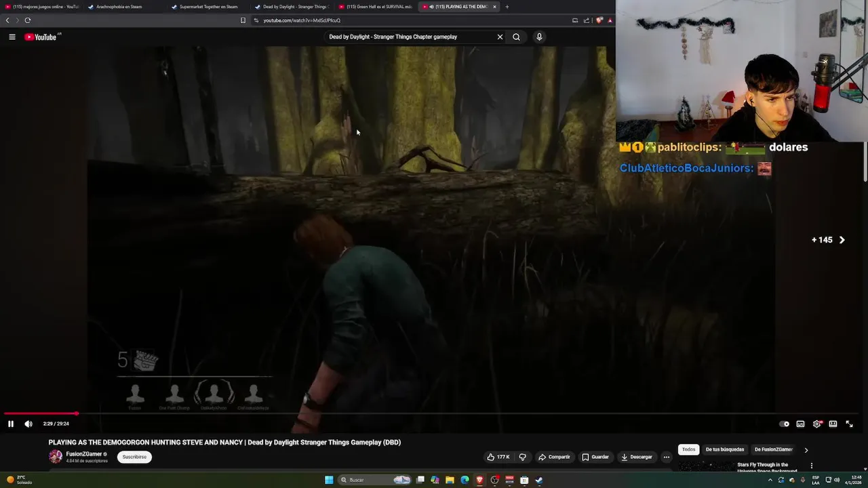
Task: Close the active PLAYING AS THE DEMO tab
Action: pos(494,7)
